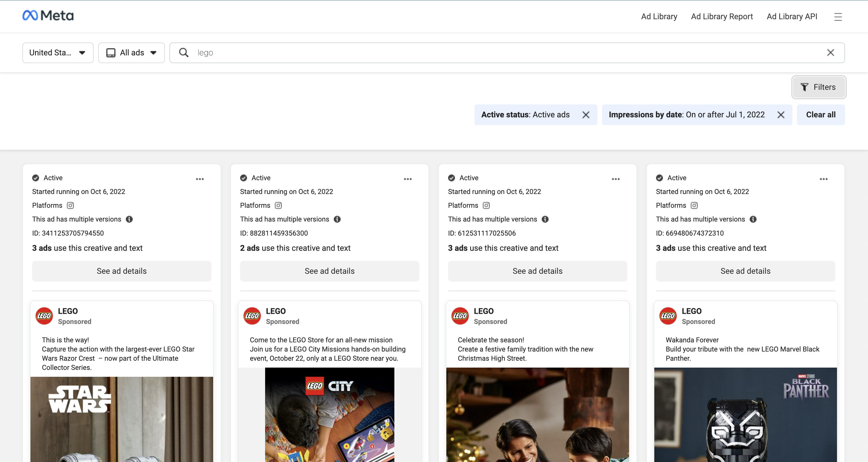The width and height of the screenshot is (868, 462).
Task: Open options menu for ad 669480674372310
Action: 823,179
